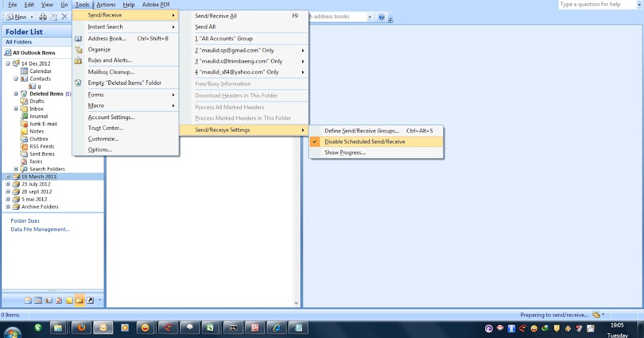644x338 pixels.
Task: Click the New toolbar button
Action: click(17, 17)
